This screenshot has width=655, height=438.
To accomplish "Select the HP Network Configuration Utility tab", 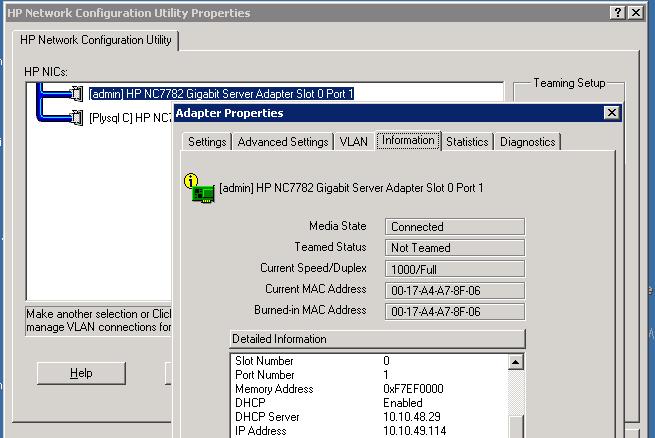I will click(96, 40).
